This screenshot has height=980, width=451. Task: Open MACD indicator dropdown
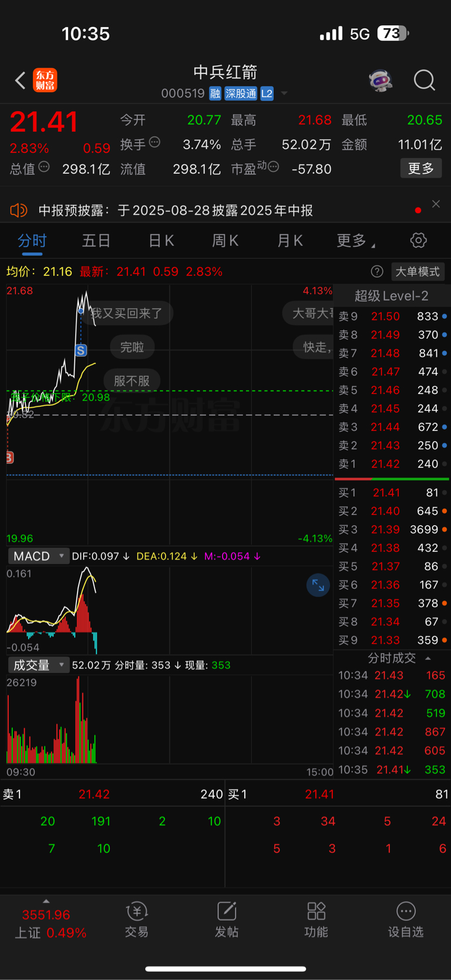(39, 556)
